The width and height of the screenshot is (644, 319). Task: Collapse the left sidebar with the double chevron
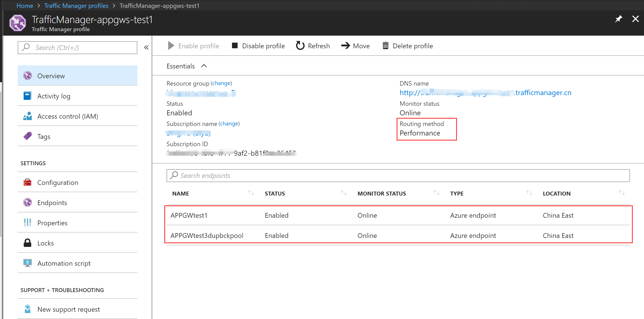(146, 47)
